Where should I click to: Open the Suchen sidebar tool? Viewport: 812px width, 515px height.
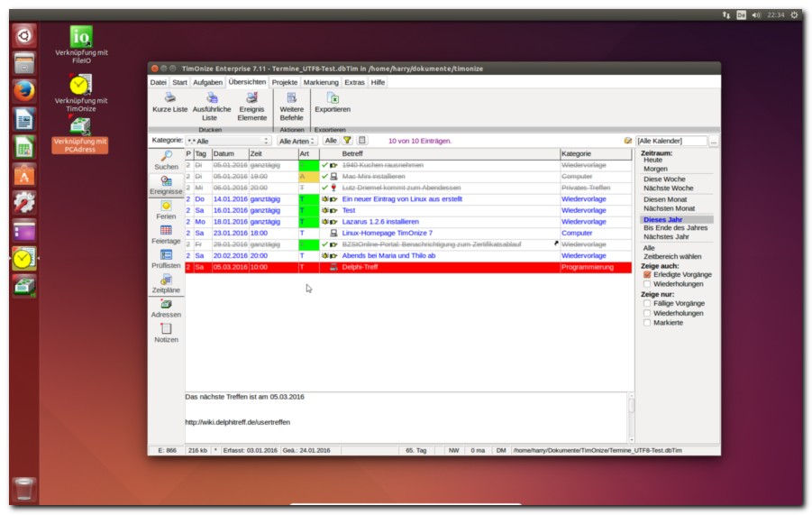[166, 161]
